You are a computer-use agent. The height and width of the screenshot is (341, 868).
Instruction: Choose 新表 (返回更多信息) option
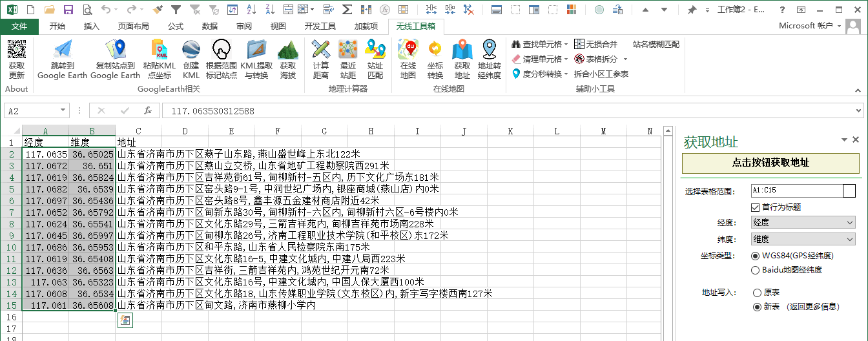[x=757, y=307]
